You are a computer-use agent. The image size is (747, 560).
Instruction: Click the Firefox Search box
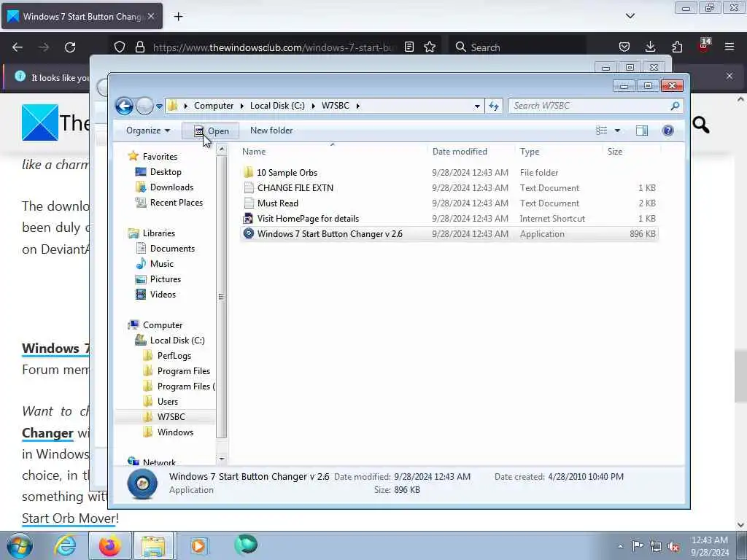tap(518, 47)
